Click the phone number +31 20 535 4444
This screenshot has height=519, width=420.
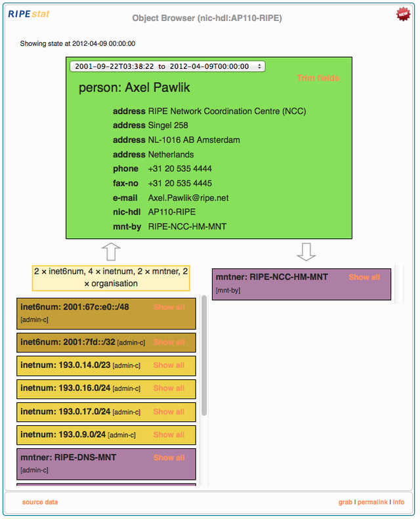[180, 169]
